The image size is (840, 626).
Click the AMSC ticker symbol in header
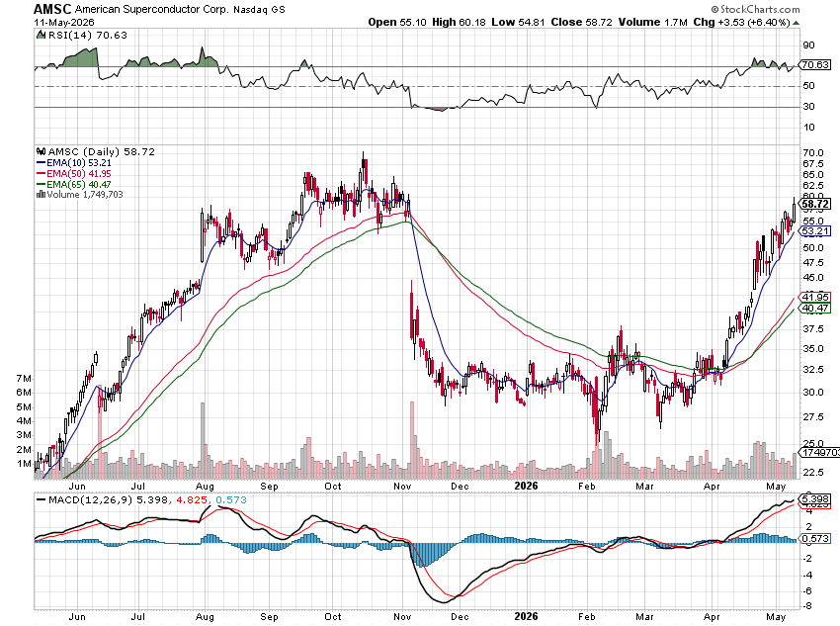(52, 9)
